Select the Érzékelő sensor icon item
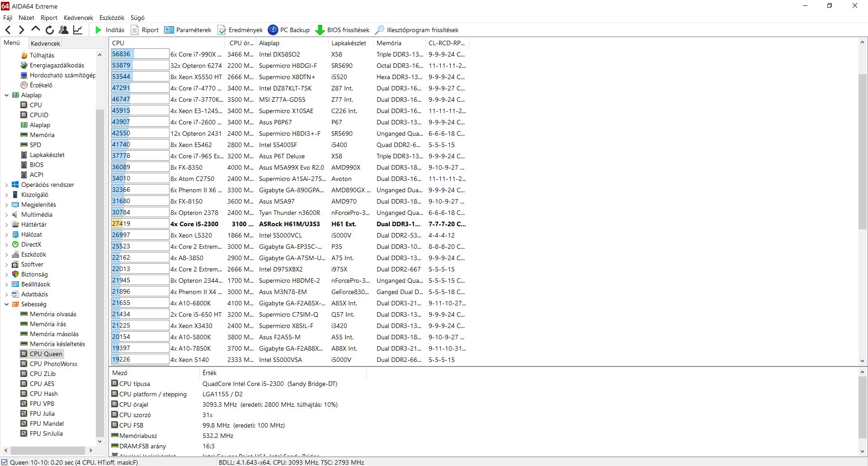Image resolution: width=868 pixels, height=466 pixels. tap(24, 85)
